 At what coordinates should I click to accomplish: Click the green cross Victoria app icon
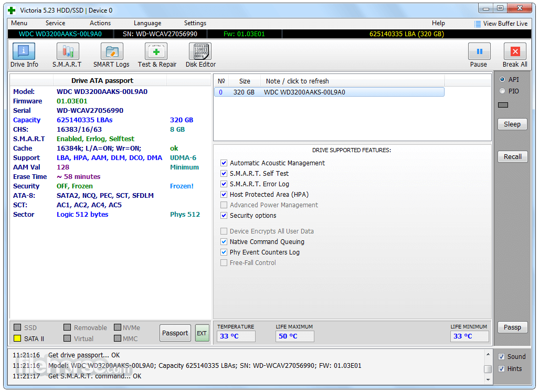(x=12, y=10)
